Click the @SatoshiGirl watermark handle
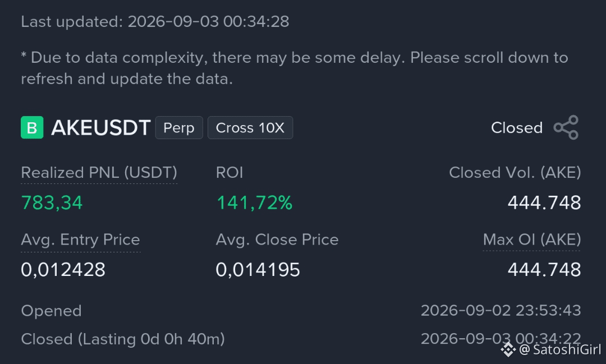This screenshot has width=606, height=364. tap(559, 350)
